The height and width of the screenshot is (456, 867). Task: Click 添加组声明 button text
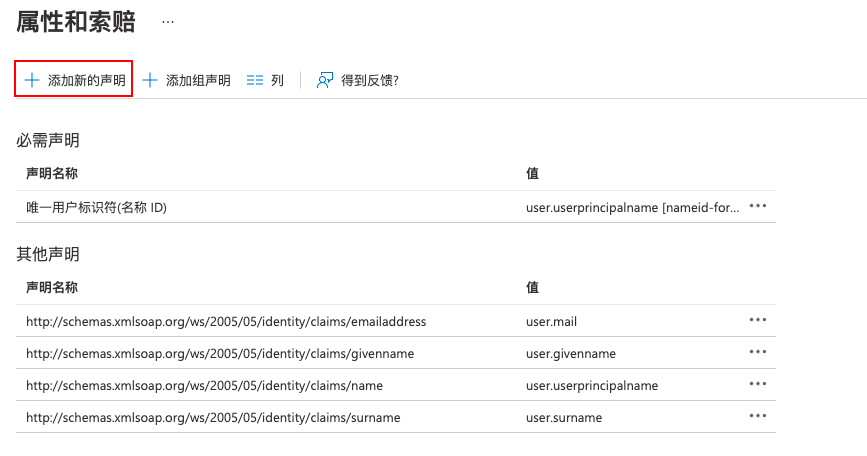tap(198, 81)
